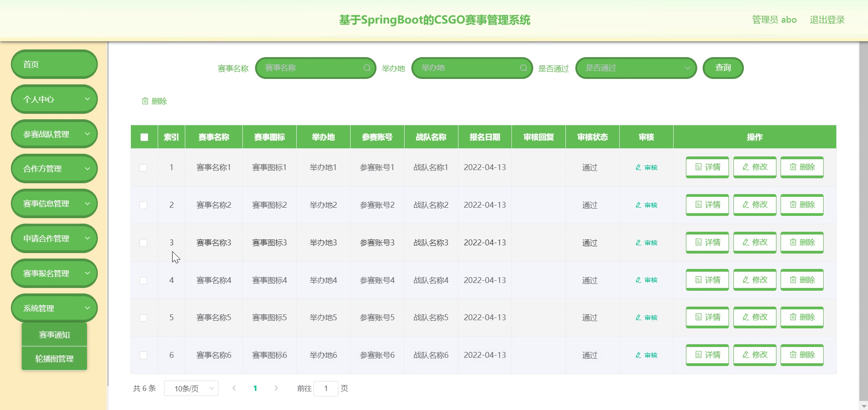Check the checkbox for row 3

[144, 243]
